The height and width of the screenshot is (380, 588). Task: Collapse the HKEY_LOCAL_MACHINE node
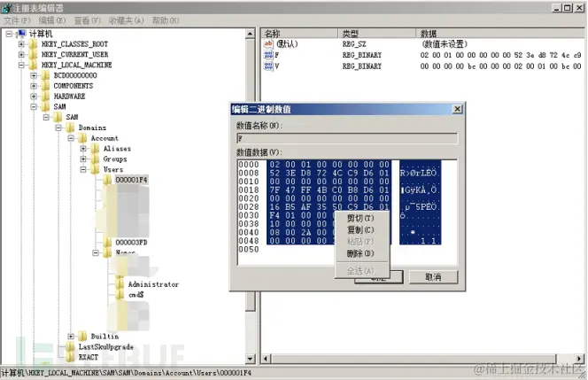coord(21,66)
